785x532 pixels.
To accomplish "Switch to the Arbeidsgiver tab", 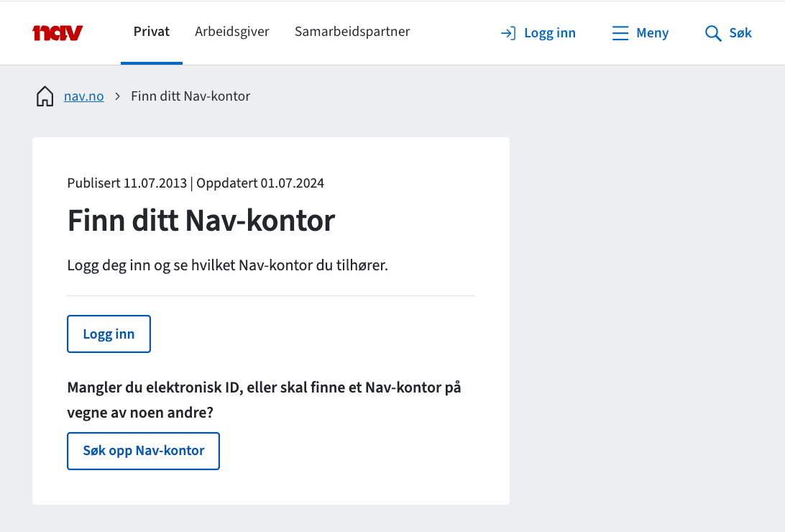I will pos(231,32).
